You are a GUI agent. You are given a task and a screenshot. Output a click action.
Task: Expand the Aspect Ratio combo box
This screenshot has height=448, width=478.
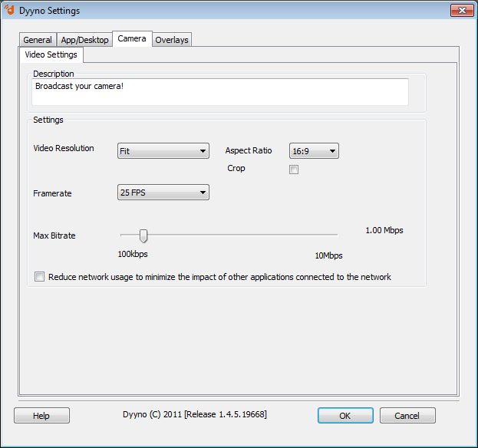coord(314,151)
